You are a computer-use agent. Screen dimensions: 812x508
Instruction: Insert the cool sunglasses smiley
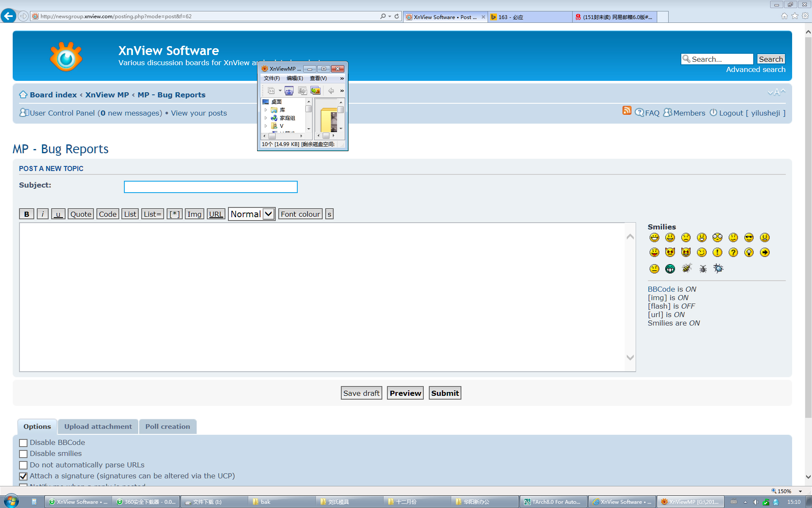tap(749, 237)
